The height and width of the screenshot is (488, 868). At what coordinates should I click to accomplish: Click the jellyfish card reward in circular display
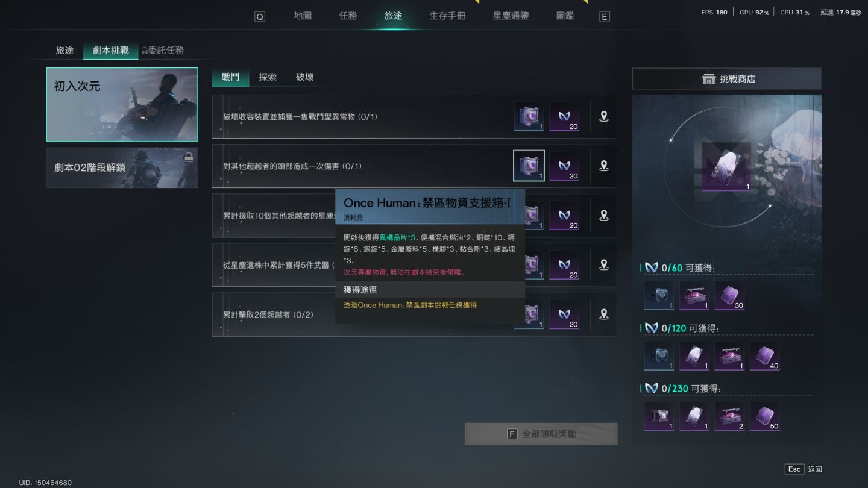pos(726,167)
